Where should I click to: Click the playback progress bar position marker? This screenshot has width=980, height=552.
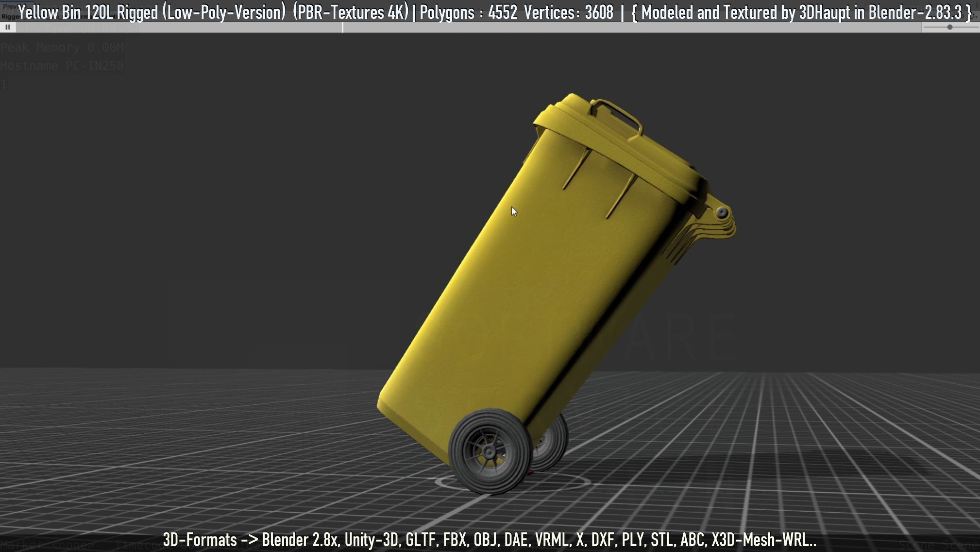click(342, 28)
